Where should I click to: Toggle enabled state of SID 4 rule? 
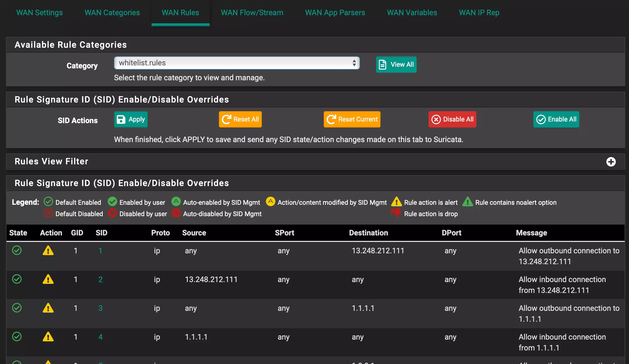tap(17, 337)
